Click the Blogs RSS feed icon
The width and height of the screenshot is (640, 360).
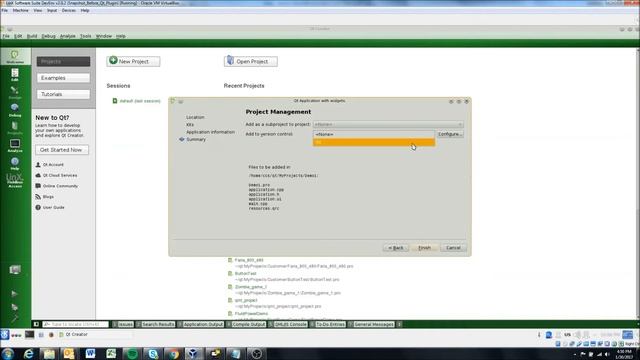coord(38,197)
